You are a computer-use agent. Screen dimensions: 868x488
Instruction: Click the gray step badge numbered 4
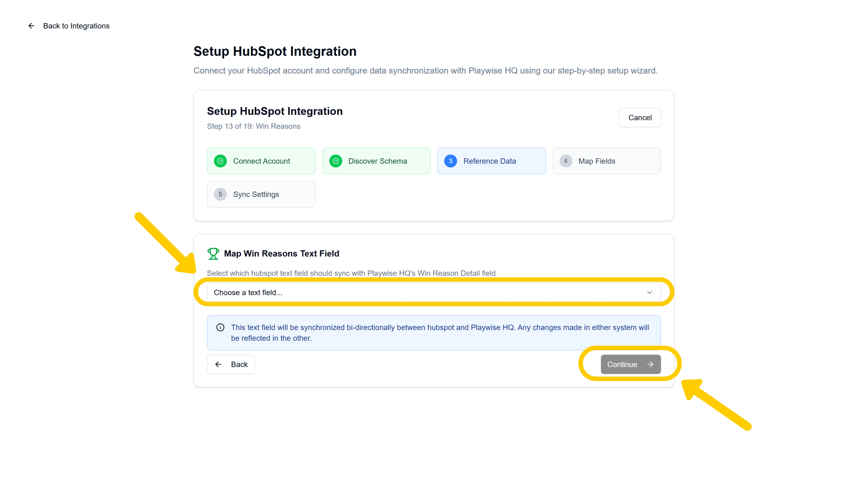pos(566,161)
